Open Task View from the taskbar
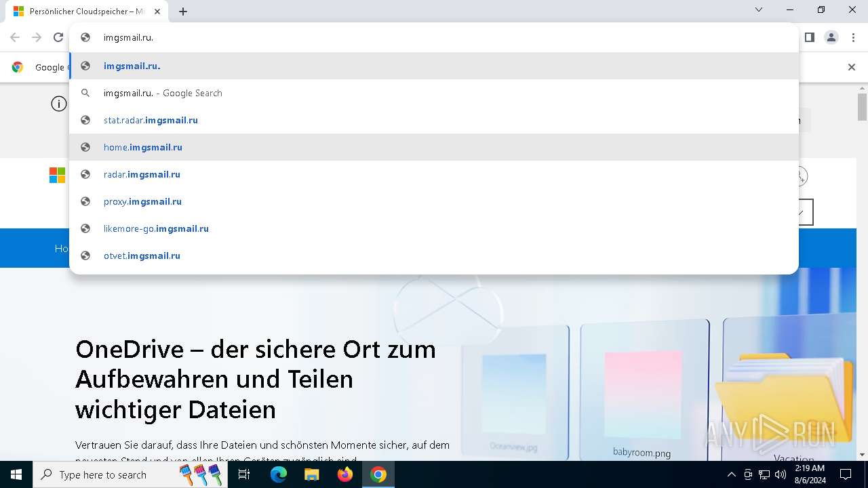Image resolution: width=868 pixels, height=488 pixels. 244,474
